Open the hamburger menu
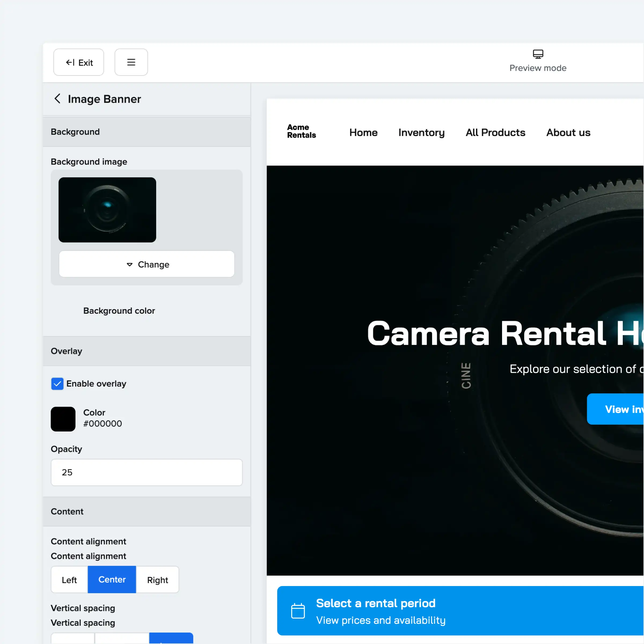This screenshot has width=644, height=644. click(x=131, y=62)
